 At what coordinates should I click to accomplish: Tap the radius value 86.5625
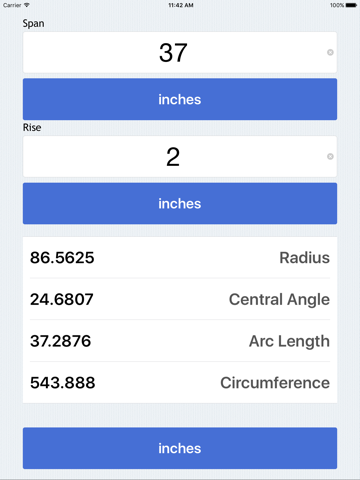pos(62,258)
